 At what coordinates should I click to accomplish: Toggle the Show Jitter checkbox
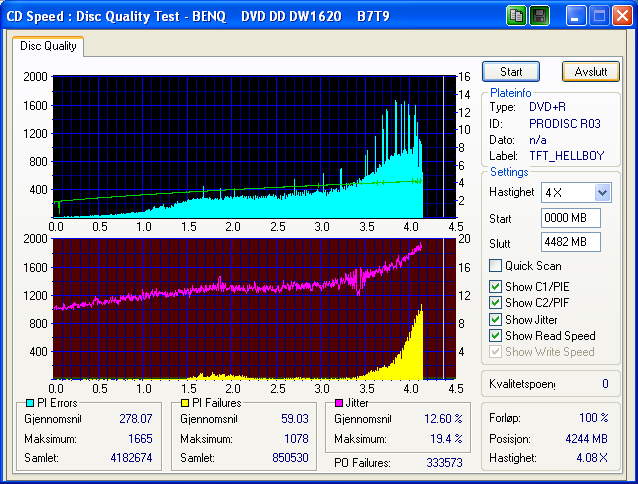[x=495, y=320]
